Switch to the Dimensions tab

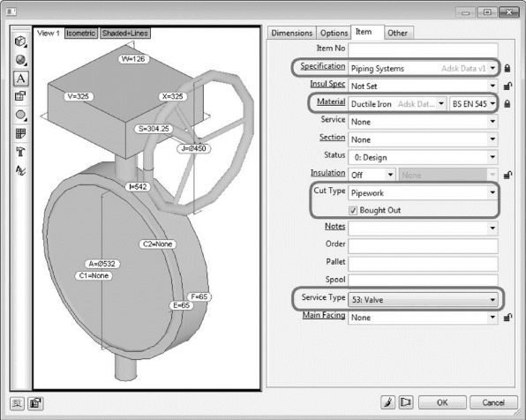[x=291, y=33]
